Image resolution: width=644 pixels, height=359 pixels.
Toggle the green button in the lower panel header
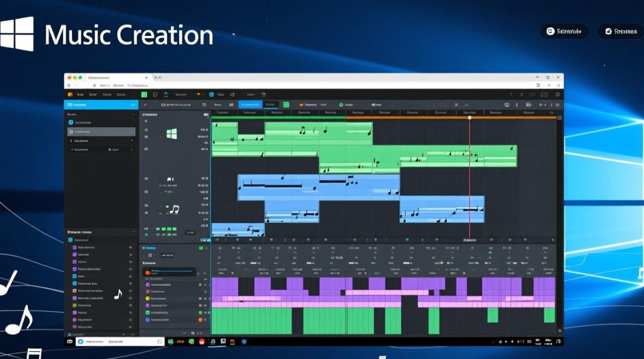point(201,248)
